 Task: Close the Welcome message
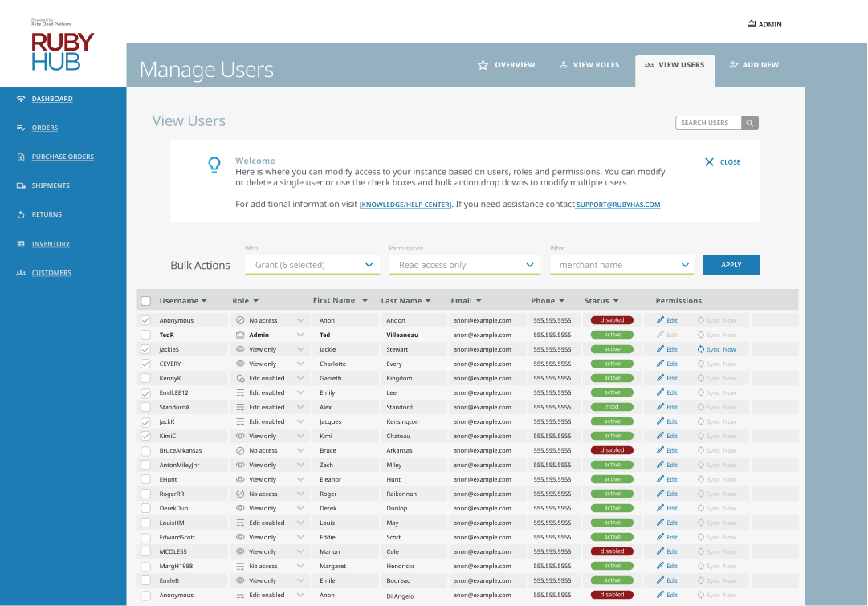[723, 162]
